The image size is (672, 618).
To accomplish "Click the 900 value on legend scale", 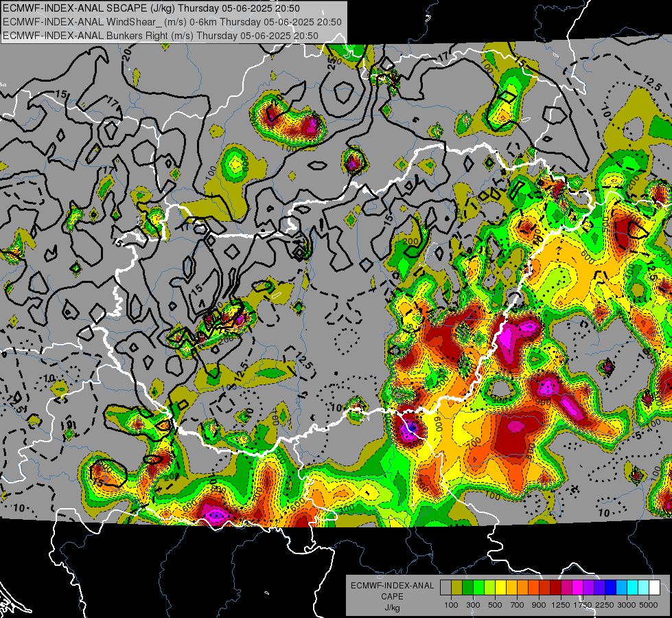I will point(539,605).
